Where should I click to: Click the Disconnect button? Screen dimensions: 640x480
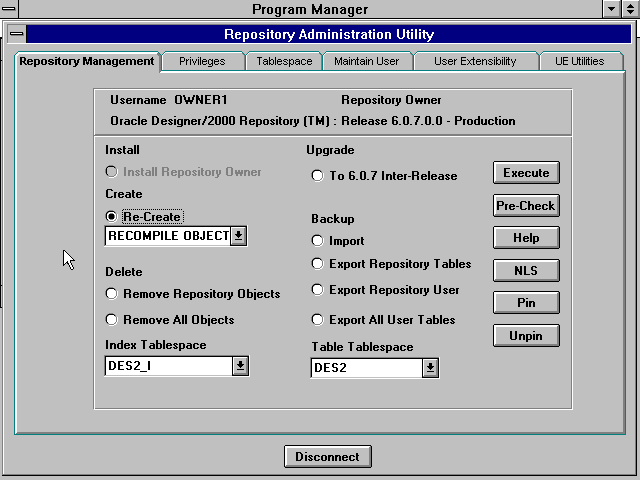[328, 457]
